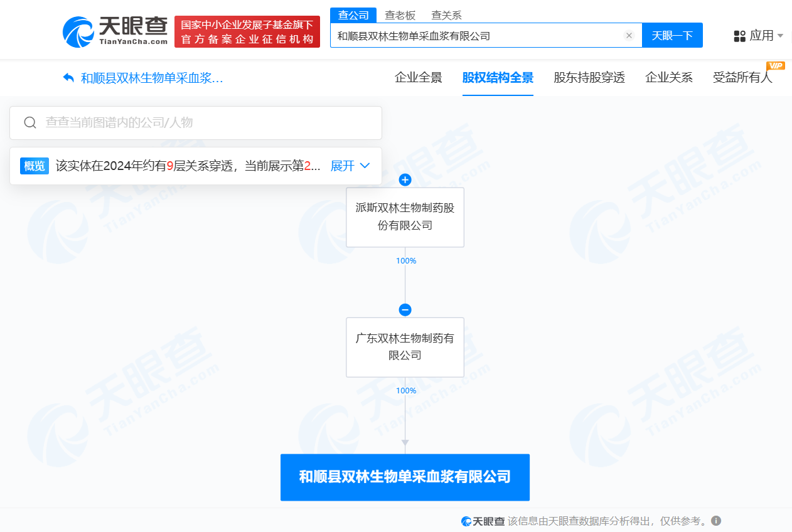Select the 广东双林生物制药有限公司 node
Screen dimensions: 792x532
[x=405, y=347]
